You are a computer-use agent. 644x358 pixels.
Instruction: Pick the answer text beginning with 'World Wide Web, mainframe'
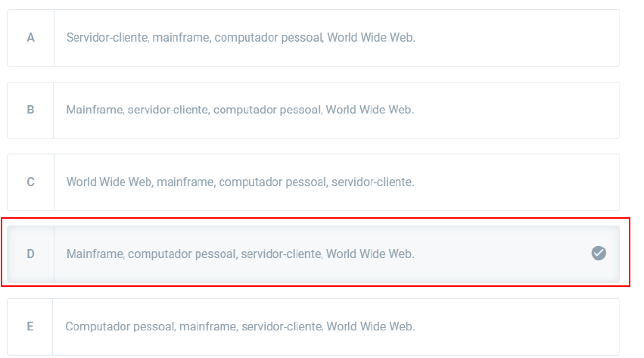pyautogui.click(x=240, y=182)
